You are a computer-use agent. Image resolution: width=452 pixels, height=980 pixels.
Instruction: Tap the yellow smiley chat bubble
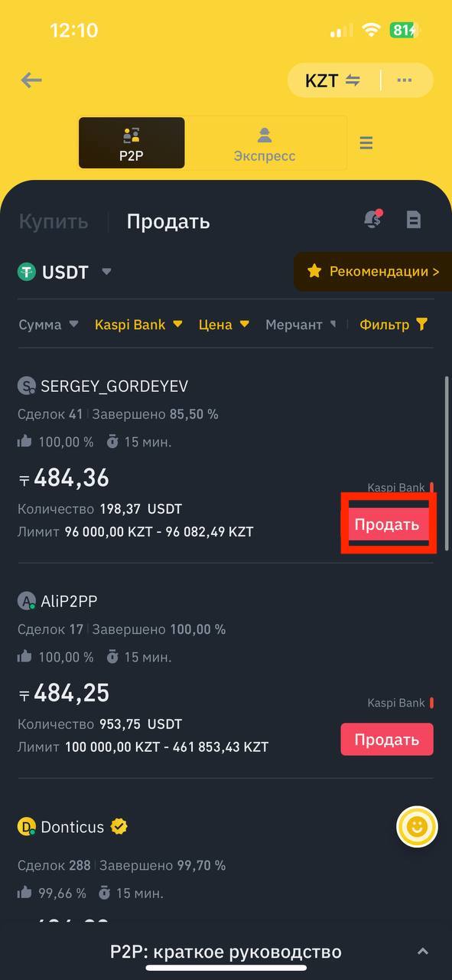tap(418, 826)
